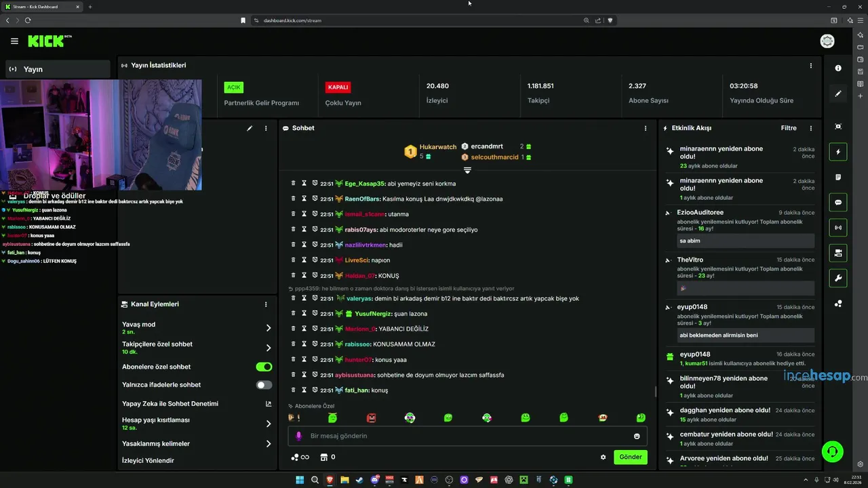Image resolution: width=868 pixels, height=488 pixels.
Task: Focus the Bir mesaj gönderin input field
Action: click(x=468, y=436)
